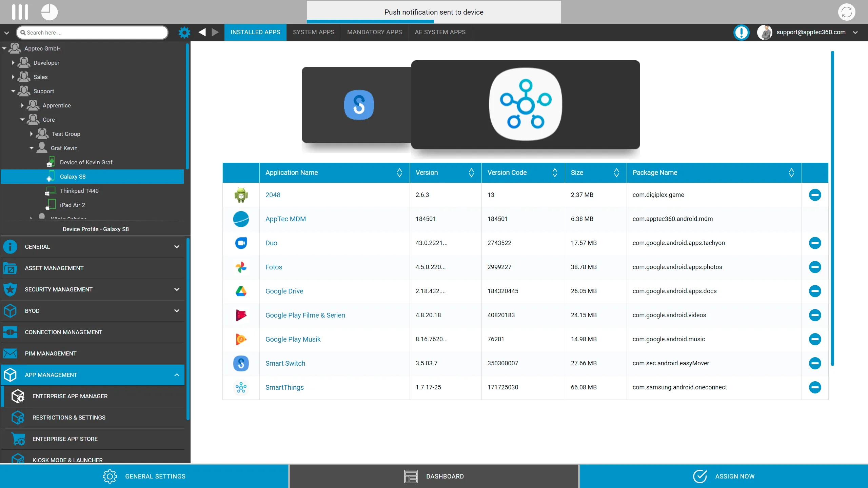Select the large SmartThings carousel thumbnail

(526, 105)
